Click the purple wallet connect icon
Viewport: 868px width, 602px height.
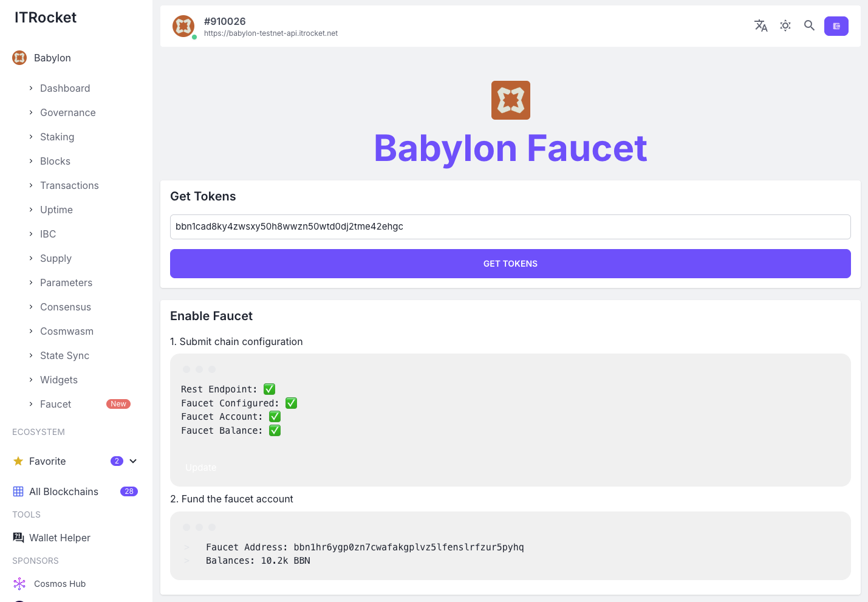click(836, 26)
